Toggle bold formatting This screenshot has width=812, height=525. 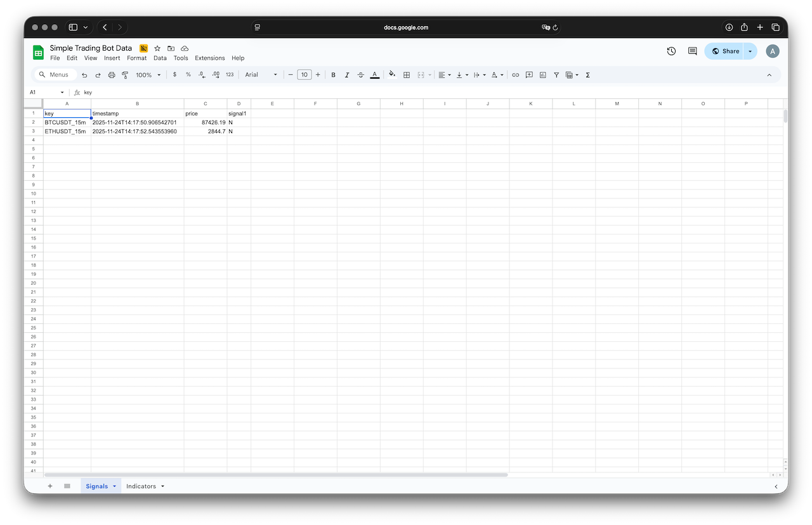click(x=333, y=75)
